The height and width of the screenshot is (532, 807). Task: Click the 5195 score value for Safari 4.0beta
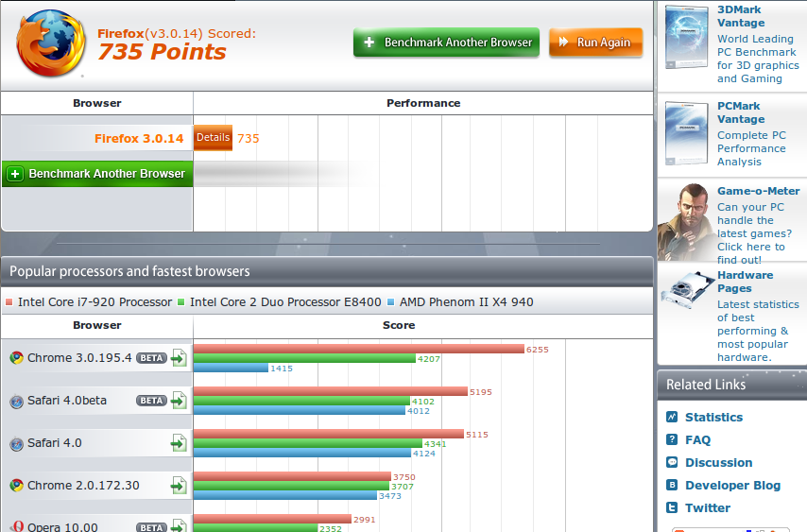(481, 392)
